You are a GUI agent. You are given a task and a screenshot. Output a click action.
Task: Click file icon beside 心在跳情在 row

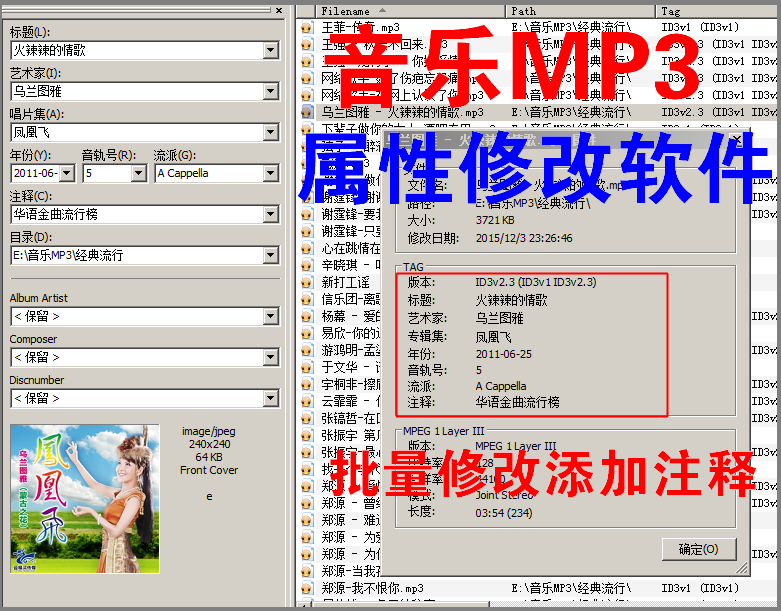tap(307, 248)
